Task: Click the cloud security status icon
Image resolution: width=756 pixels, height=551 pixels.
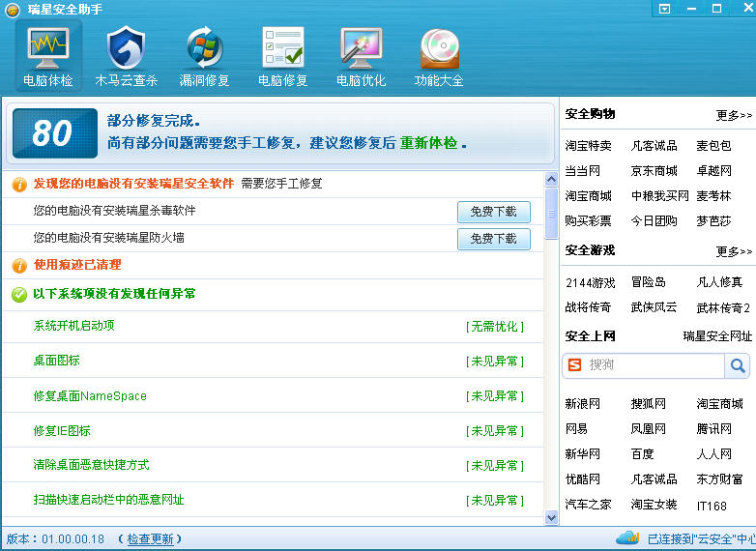Action: click(x=627, y=537)
